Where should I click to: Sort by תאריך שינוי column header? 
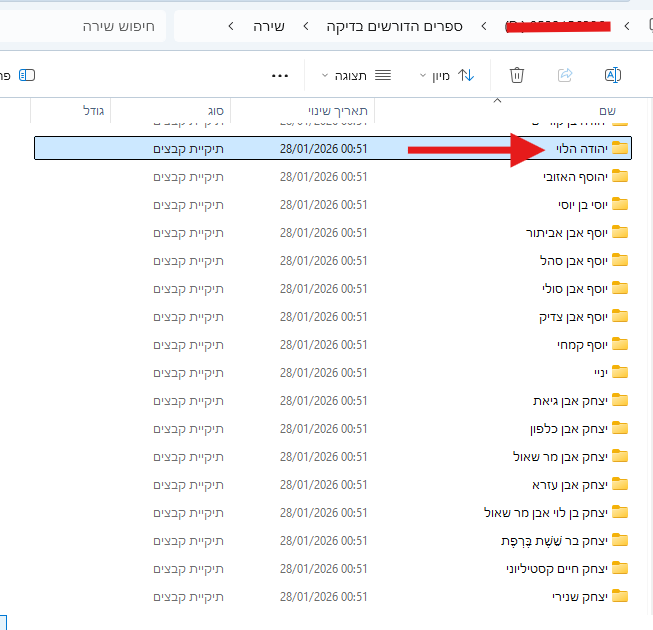[338, 110]
